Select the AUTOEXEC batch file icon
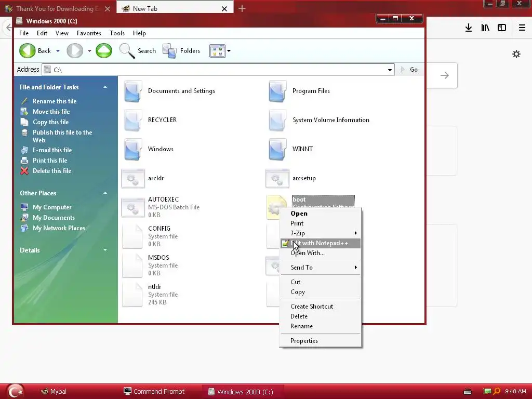Image resolution: width=532 pixels, height=399 pixels. coord(133,207)
